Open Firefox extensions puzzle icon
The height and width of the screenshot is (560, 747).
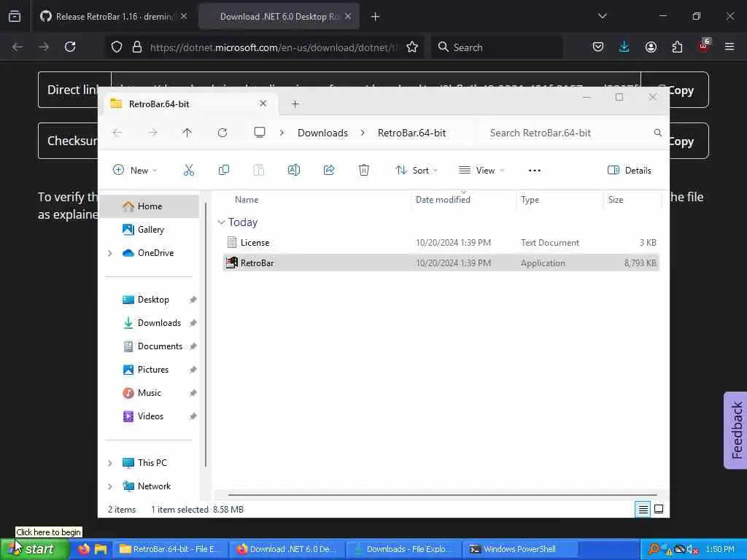677,47
